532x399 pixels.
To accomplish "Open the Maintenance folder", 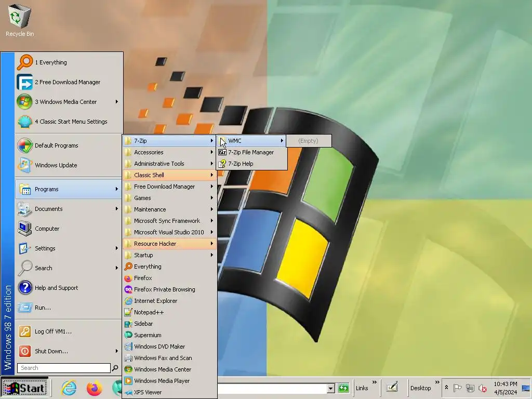I will pyautogui.click(x=170, y=209).
